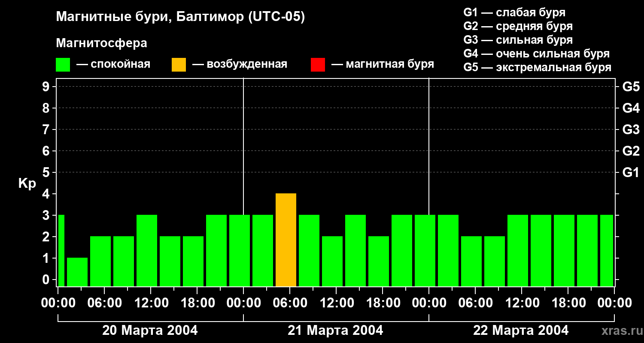Click the 'Kp' axis label
The image size is (644, 343).
[27, 184]
